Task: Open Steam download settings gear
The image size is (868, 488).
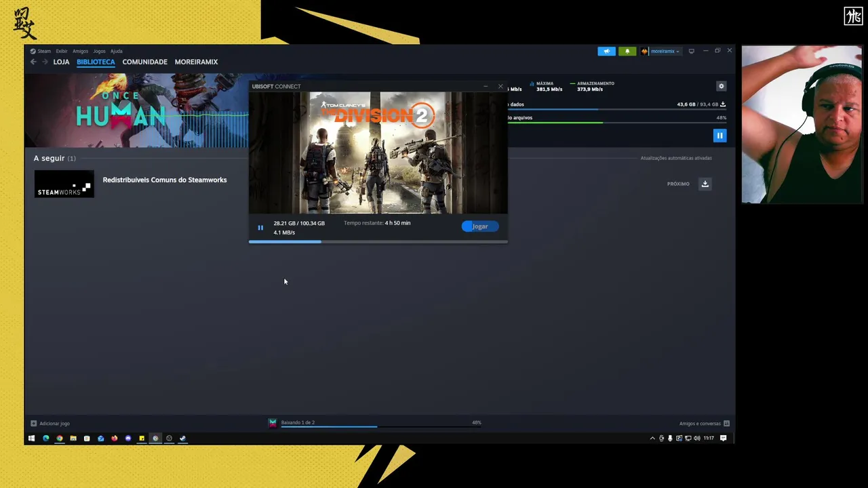Action: click(722, 86)
